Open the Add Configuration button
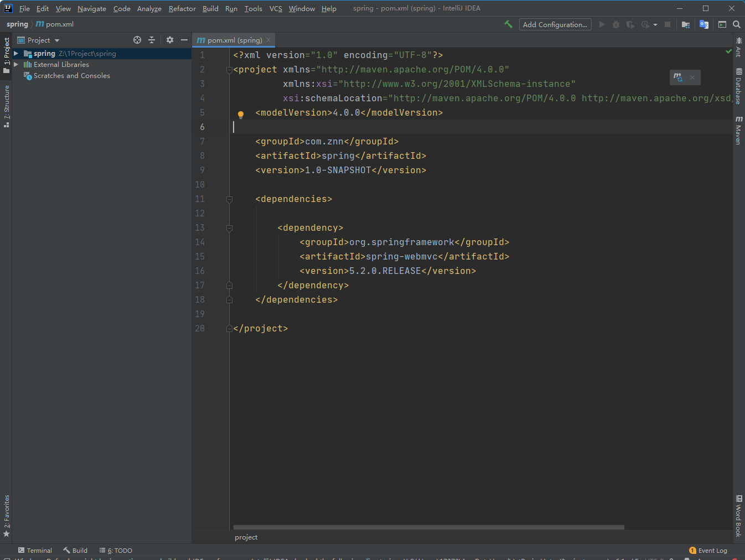This screenshot has width=745, height=560. (x=555, y=24)
